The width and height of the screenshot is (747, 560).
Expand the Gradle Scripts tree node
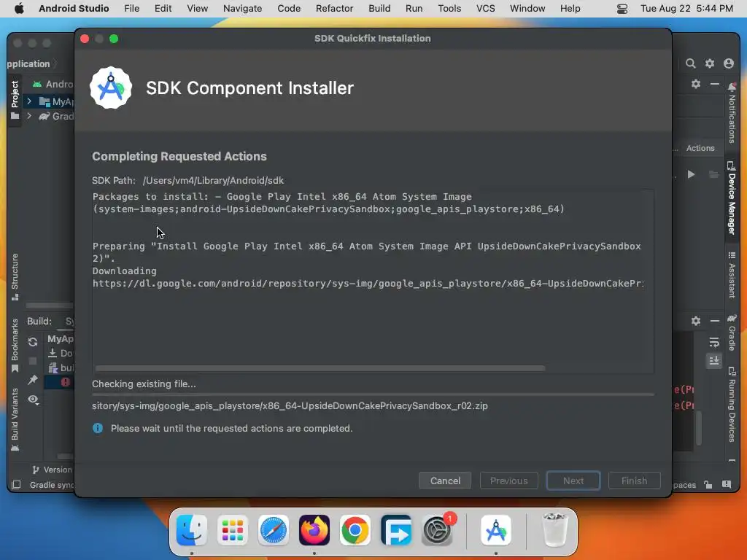[29, 116]
